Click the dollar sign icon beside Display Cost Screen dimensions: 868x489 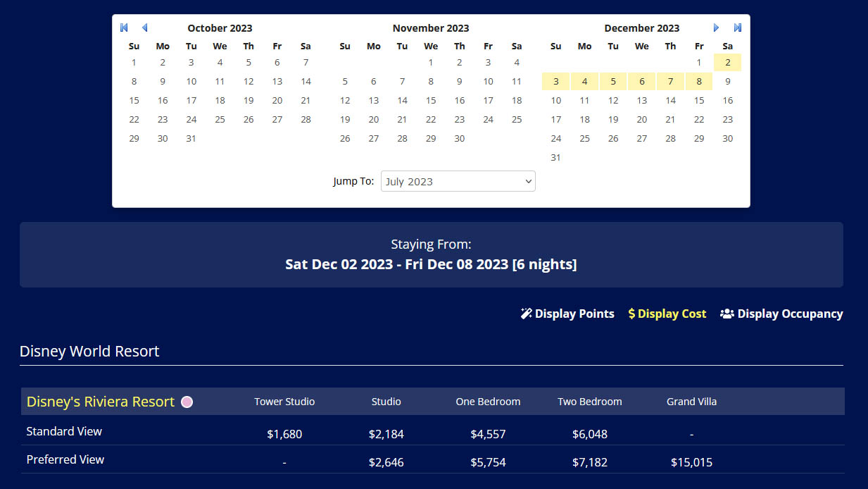631,314
